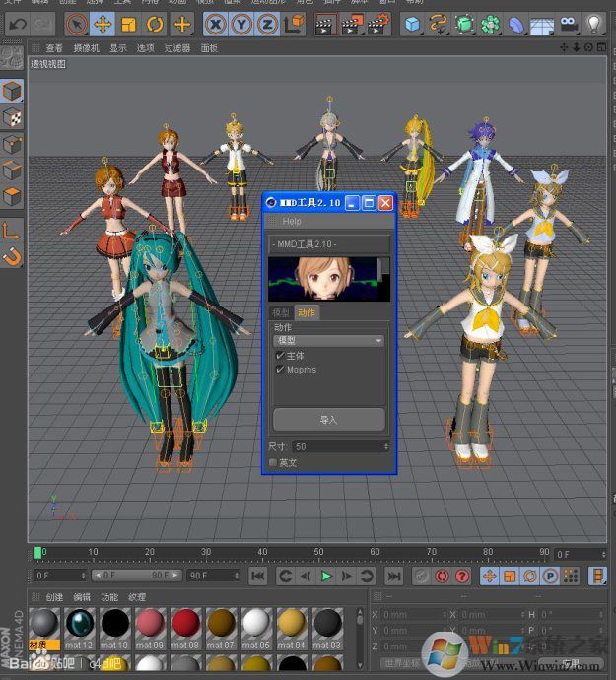Open the 过滤器 viewport menu
Screen dimensions: 616x680
coord(177,47)
